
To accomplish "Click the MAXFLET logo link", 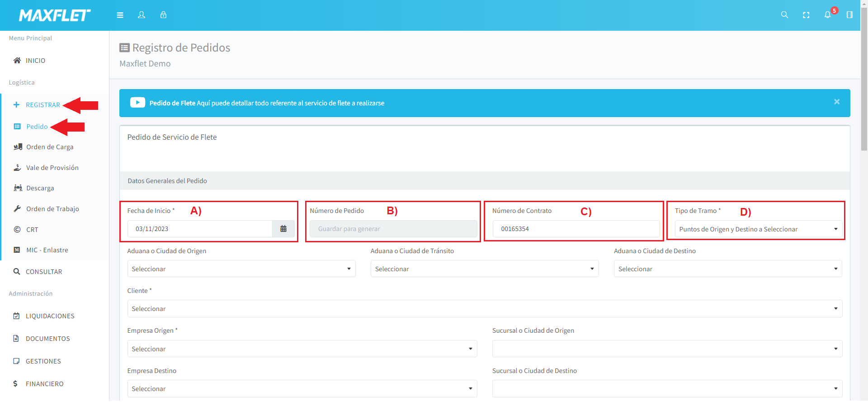I will (x=55, y=15).
